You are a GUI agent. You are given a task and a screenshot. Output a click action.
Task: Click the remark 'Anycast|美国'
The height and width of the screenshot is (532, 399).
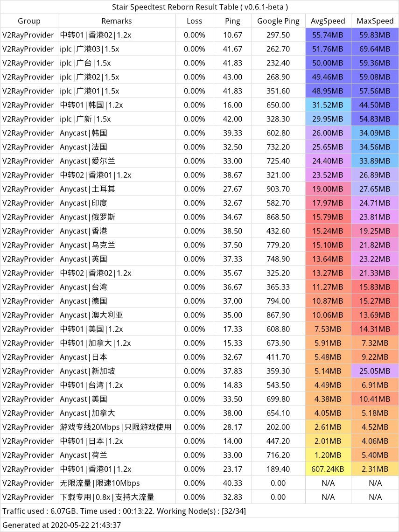(84, 399)
